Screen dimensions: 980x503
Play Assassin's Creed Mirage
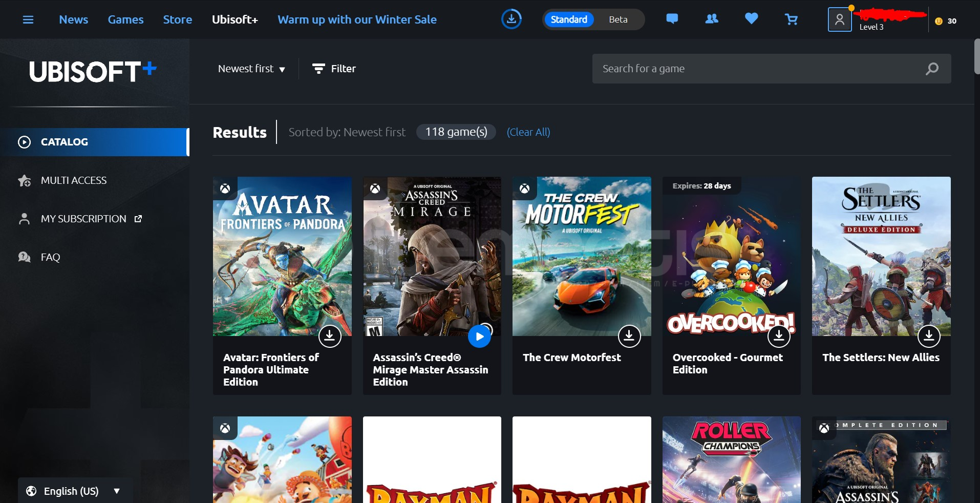point(479,336)
